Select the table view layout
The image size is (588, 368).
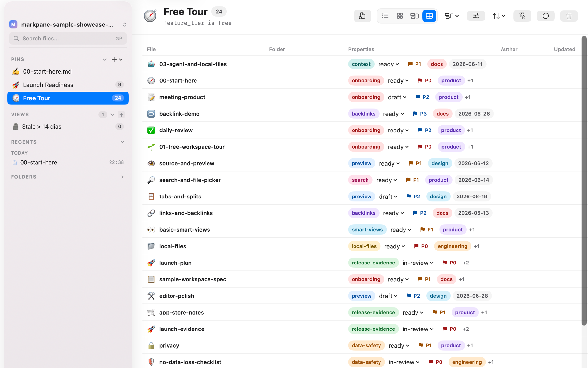point(429,16)
